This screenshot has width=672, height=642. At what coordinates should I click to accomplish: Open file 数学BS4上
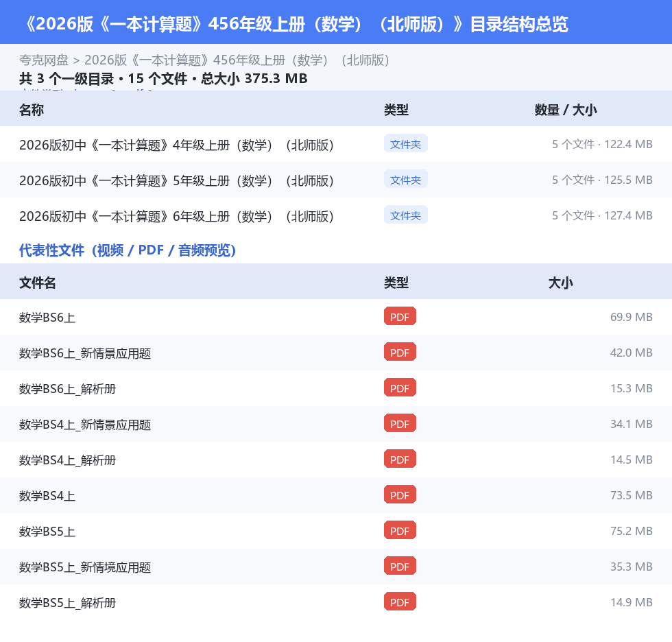click(x=47, y=495)
